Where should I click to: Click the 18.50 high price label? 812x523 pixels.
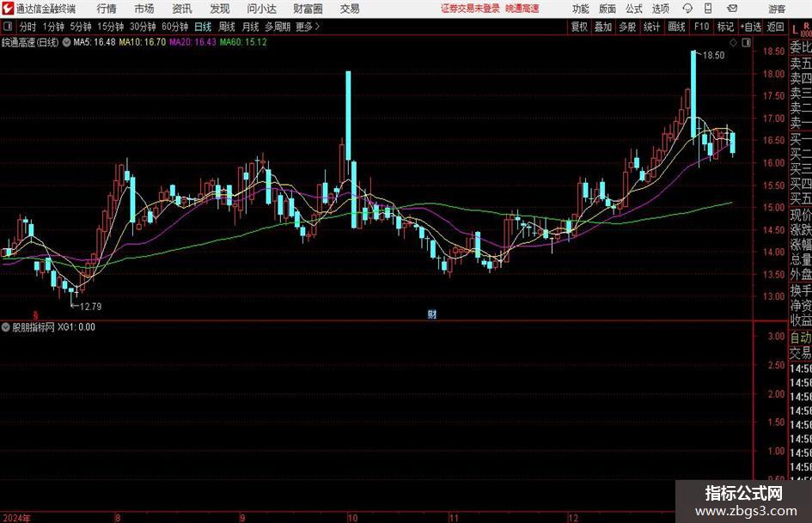(x=713, y=55)
